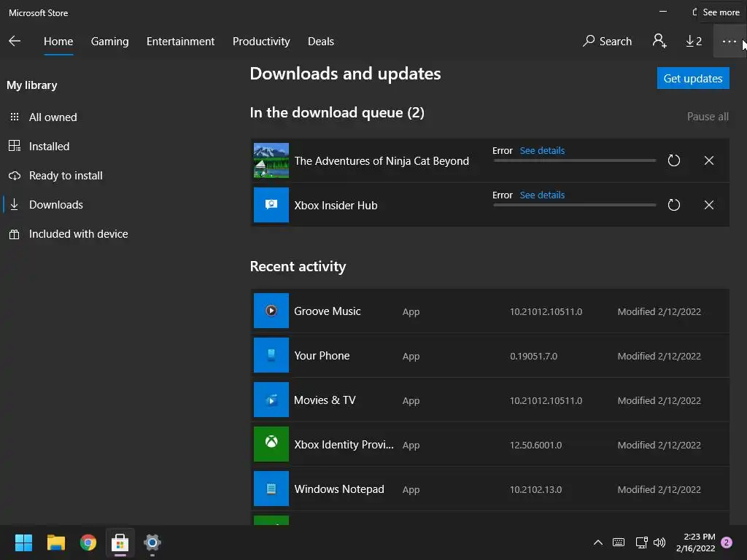This screenshot has width=747, height=560.
Task: Open the Search box
Action: [607, 42]
